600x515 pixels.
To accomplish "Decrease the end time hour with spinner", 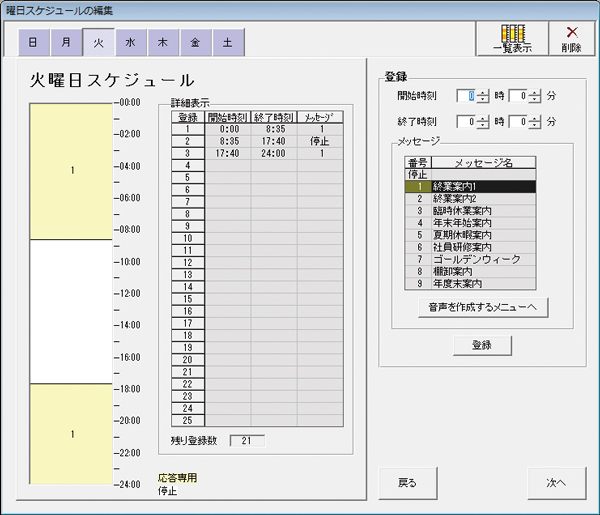I will tap(483, 125).
